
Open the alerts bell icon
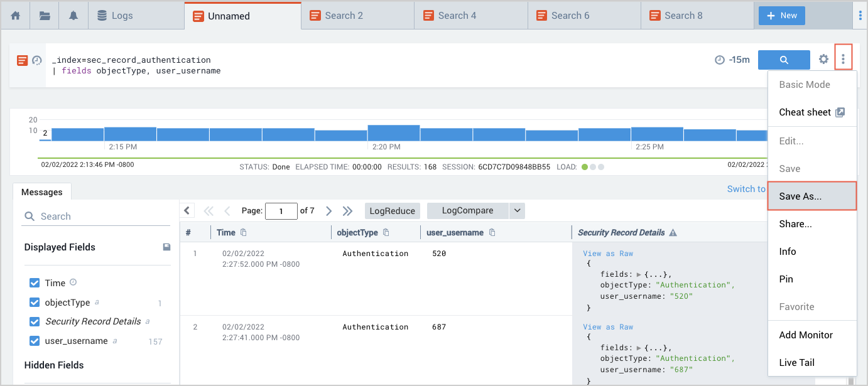73,16
